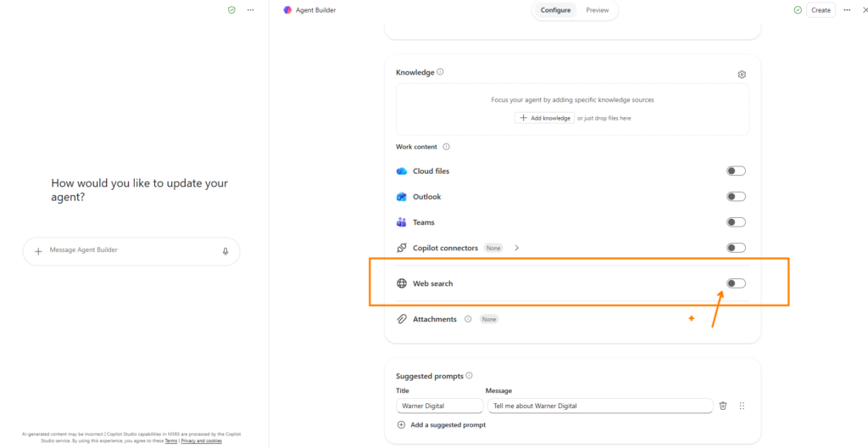The width and height of the screenshot is (868, 448).
Task: Click the Copilot connectors plug icon
Action: pyautogui.click(x=402, y=248)
